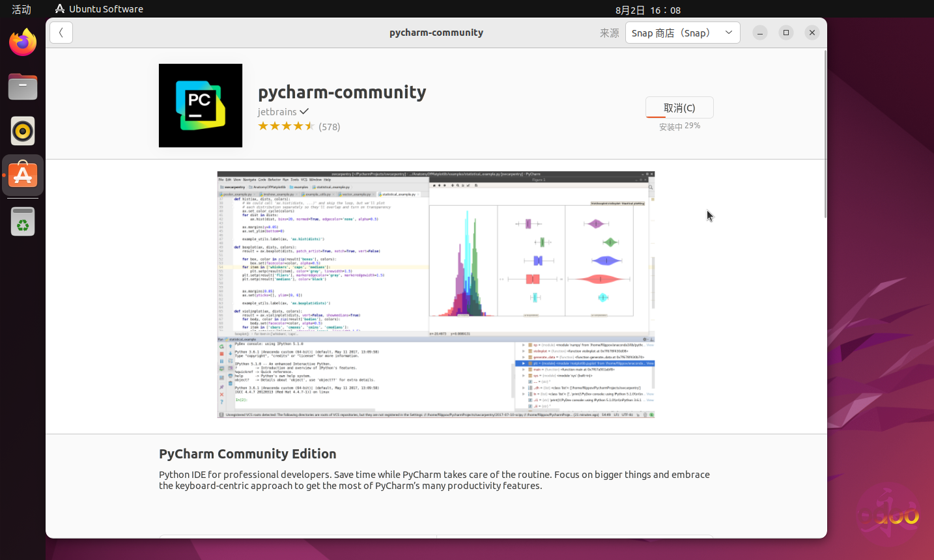Open Trash from the dock
Viewport: 934px width, 560px height.
tap(23, 221)
